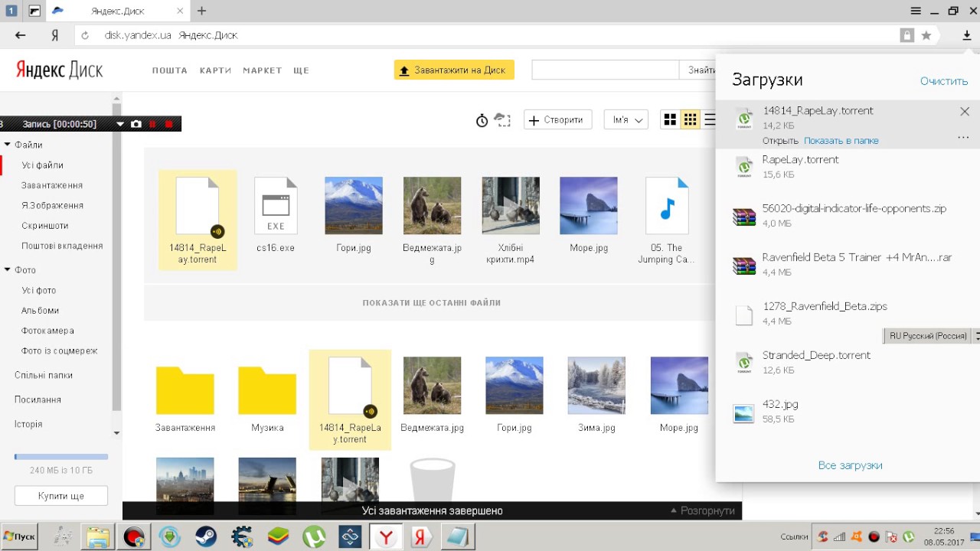Select cs16.exe file icon

[x=276, y=205]
